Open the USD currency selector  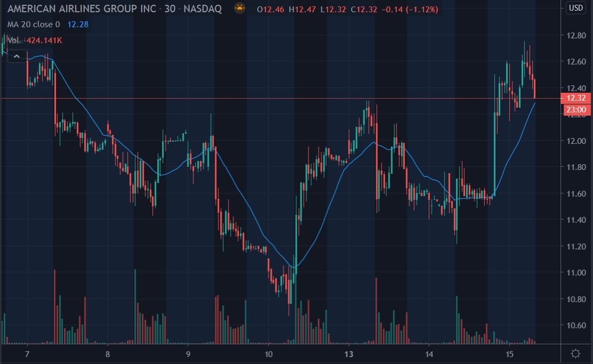tap(575, 7)
